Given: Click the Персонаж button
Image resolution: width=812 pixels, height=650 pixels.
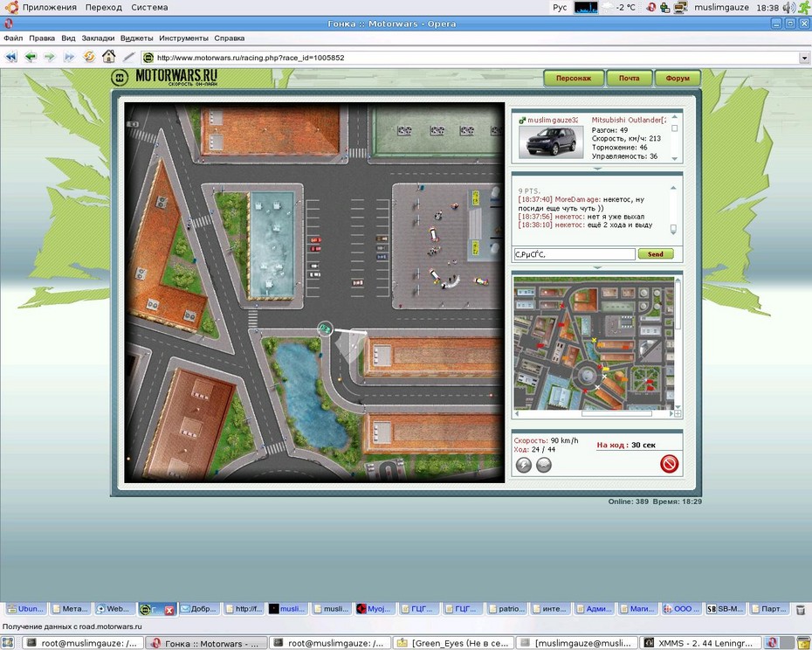Looking at the screenshot, I should tap(574, 79).
